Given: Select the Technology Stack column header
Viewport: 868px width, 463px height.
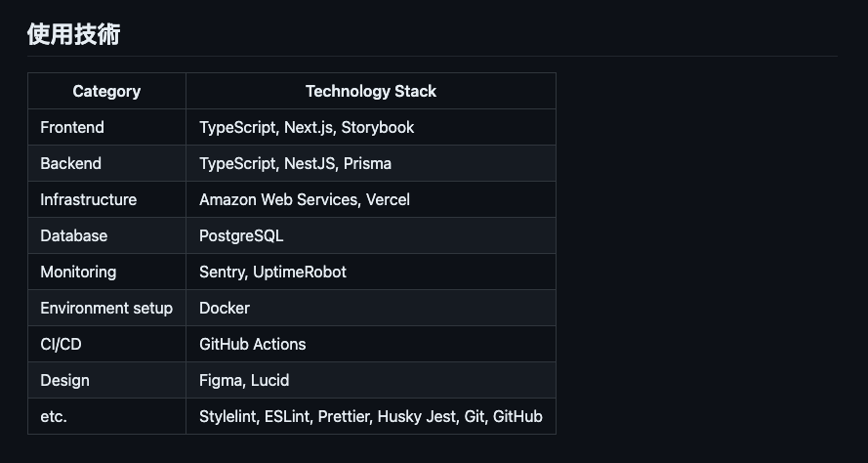Looking at the screenshot, I should pyautogui.click(x=371, y=92).
